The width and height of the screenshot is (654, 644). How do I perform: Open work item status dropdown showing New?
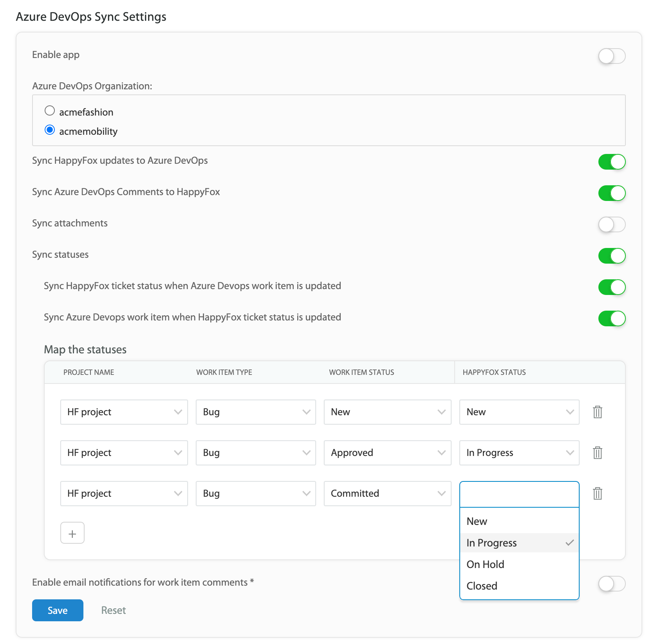(388, 412)
